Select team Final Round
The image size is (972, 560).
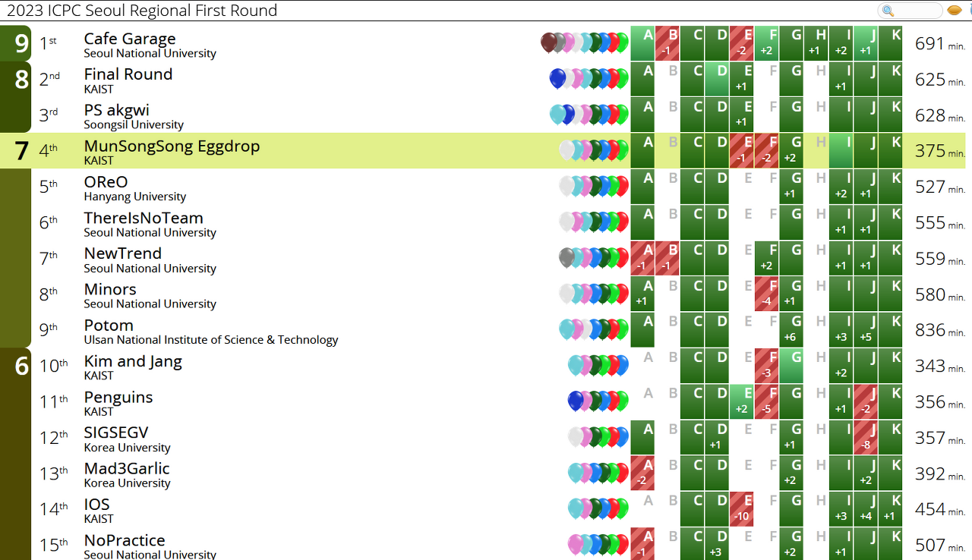click(x=128, y=74)
